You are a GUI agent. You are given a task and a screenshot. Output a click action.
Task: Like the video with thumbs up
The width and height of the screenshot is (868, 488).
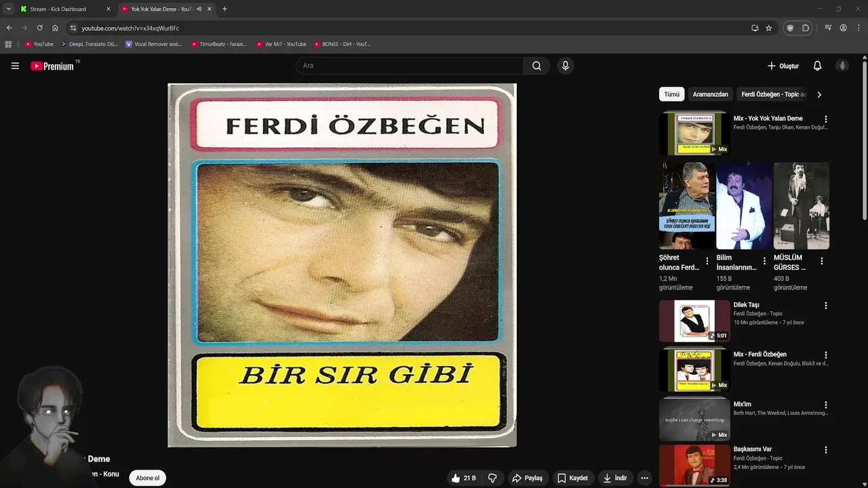tap(464, 478)
